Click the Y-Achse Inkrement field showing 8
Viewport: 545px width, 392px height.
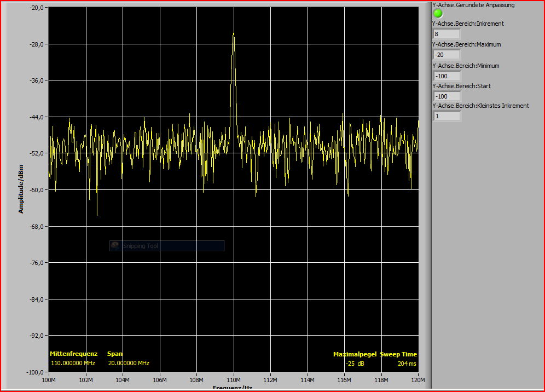click(x=447, y=34)
